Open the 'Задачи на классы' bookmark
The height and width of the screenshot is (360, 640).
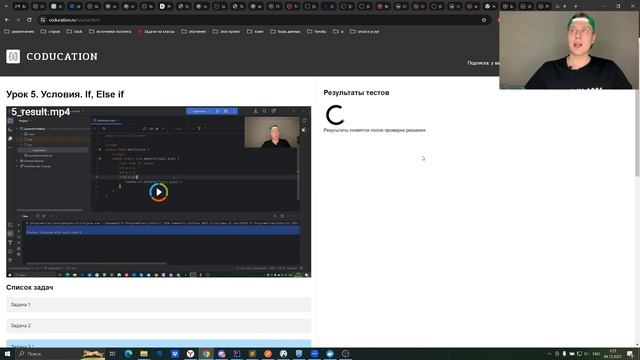(x=156, y=31)
